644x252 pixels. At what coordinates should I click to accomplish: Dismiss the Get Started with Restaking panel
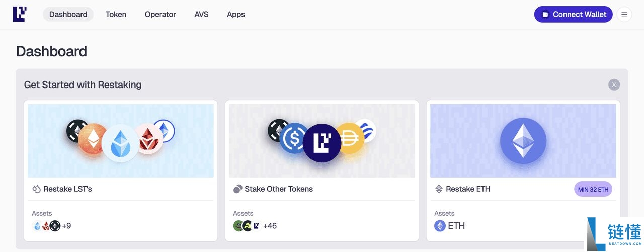[614, 85]
